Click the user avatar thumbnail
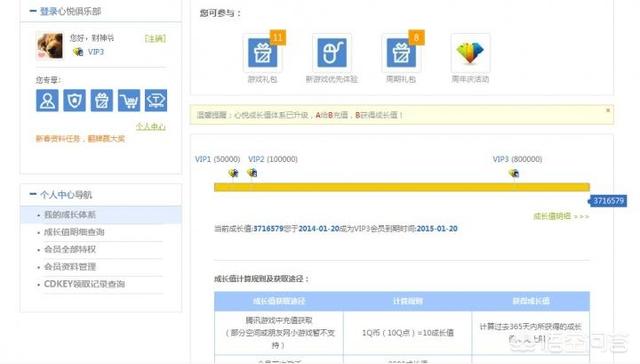Viewport: 640px width, 364px height. click(x=49, y=46)
